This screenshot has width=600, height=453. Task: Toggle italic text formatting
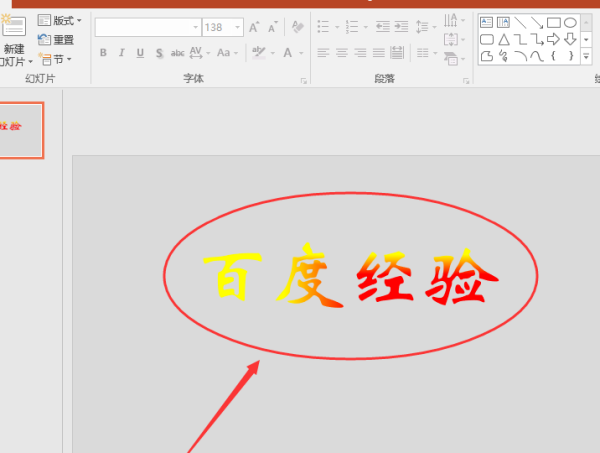[121, 52]
